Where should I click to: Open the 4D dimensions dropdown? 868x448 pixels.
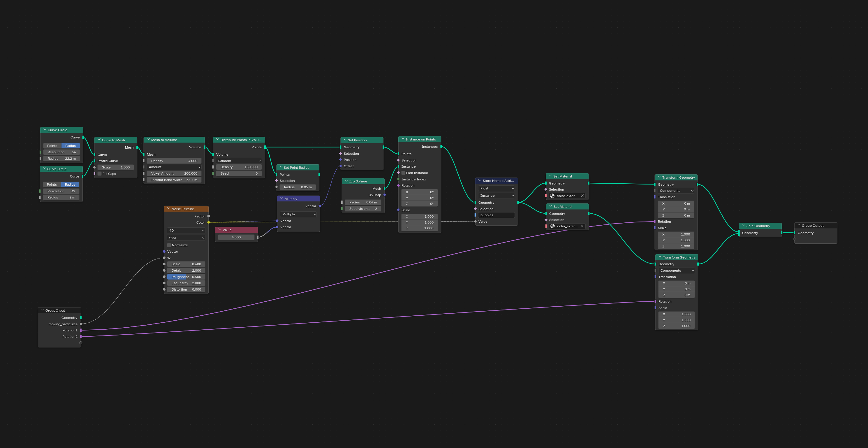pyautogui.click(x=186, y=231)
